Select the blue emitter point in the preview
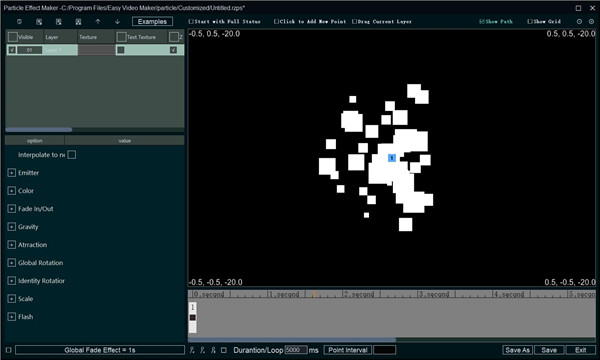This screenshot has width=600, height=360. tap(392, 158)
